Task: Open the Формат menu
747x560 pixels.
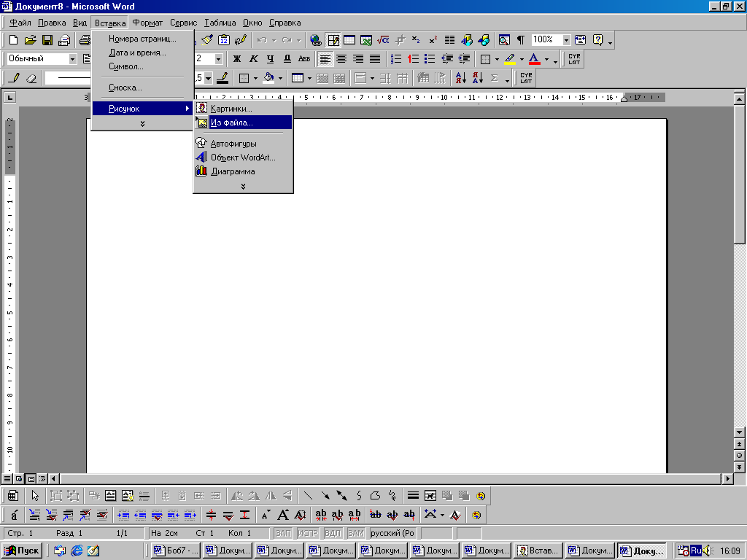Action: 147,23
